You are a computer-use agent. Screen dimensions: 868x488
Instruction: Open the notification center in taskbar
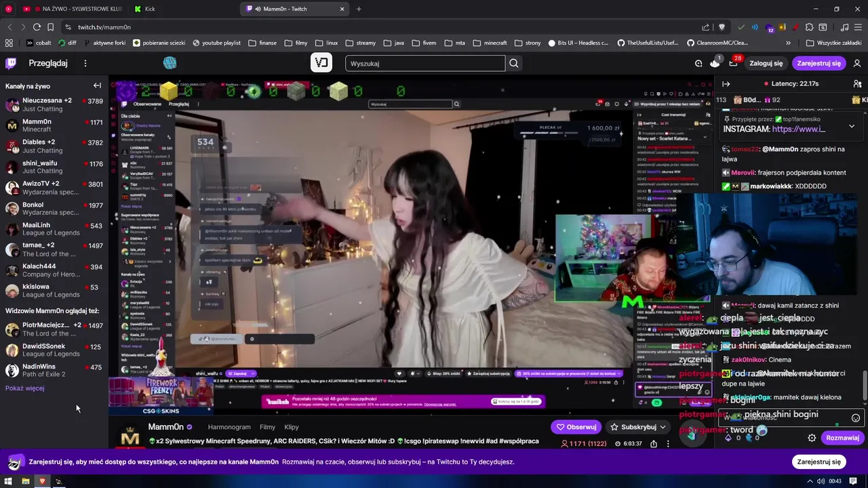pos(853,481)
